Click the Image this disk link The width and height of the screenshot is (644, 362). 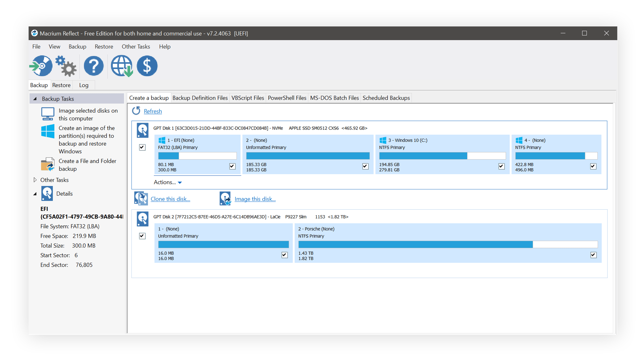coord(255,199)
